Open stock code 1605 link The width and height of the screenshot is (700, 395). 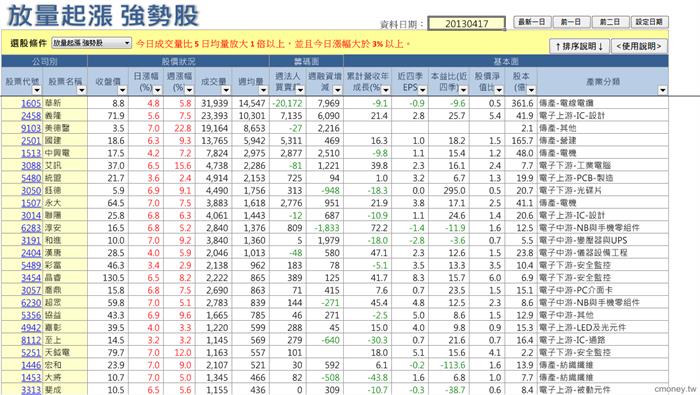point(31,103)
